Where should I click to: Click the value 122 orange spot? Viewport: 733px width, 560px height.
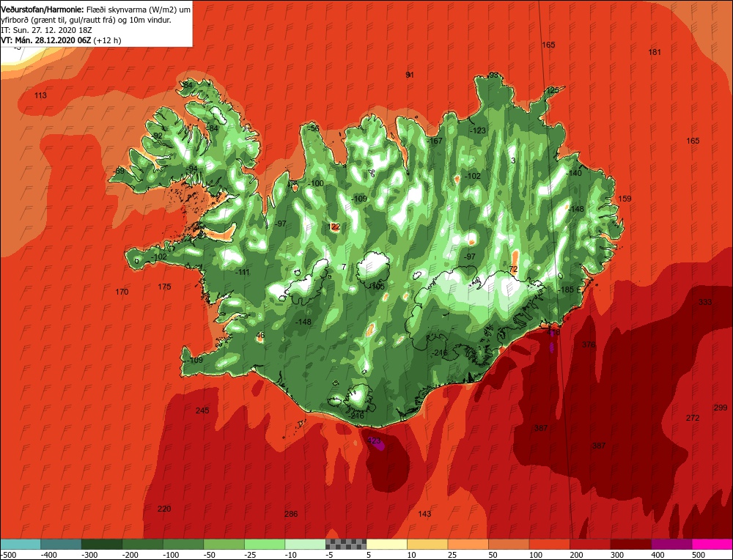click(x=334, y=226)
